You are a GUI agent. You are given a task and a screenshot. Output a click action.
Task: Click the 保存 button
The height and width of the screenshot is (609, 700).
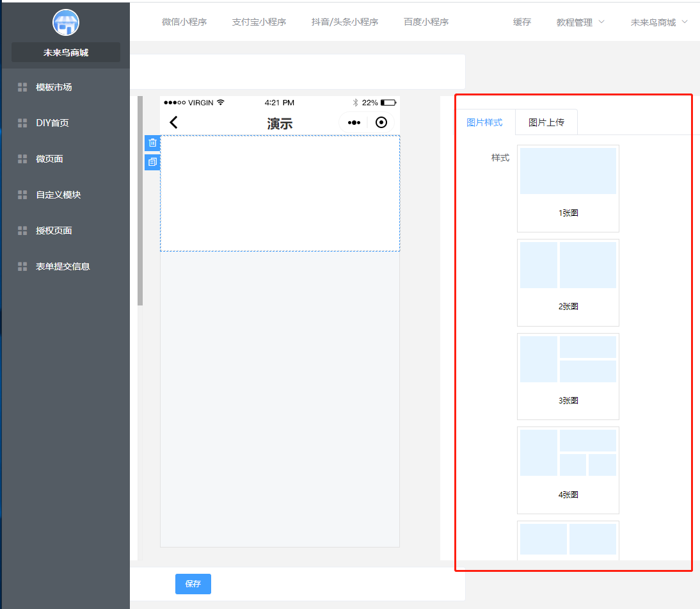point(193,584)
